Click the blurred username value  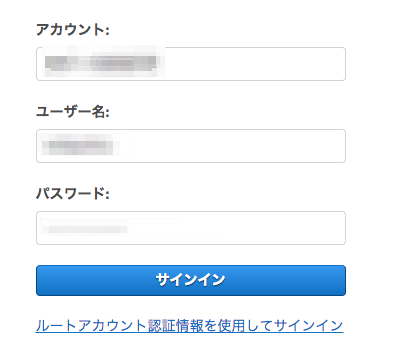[x=78, y=145]
